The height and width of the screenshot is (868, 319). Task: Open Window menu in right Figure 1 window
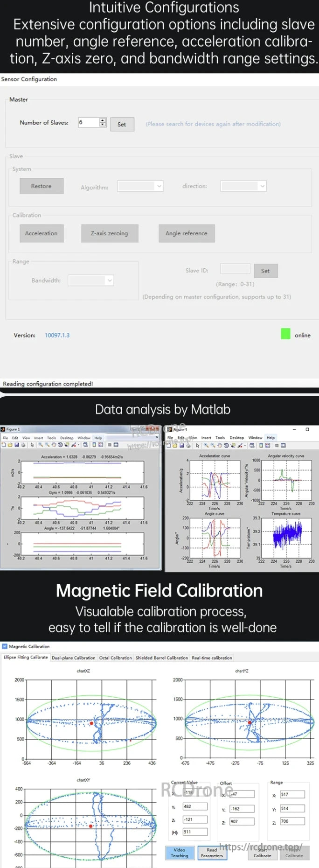tap(255, 438)
